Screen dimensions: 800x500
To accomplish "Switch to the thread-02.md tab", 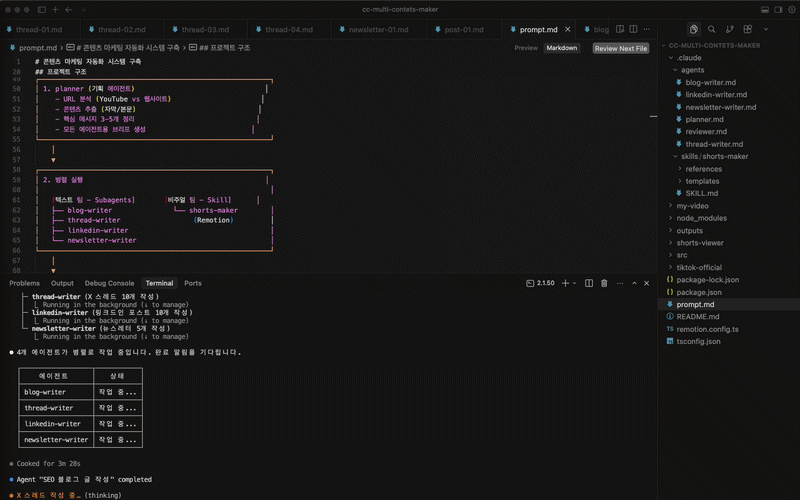I will [x=122, y=30].
